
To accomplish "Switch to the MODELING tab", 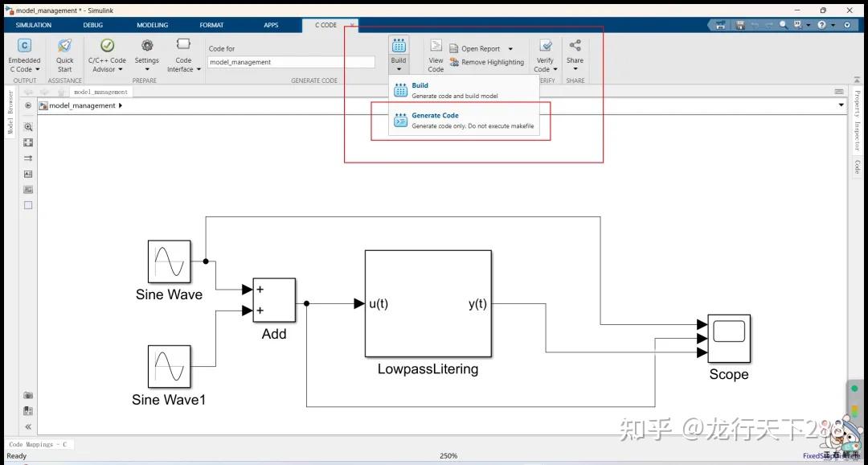I will 152,25.
